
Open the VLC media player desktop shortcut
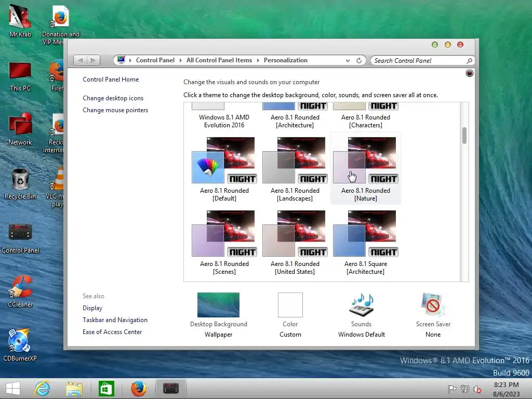tap(56, 187)
